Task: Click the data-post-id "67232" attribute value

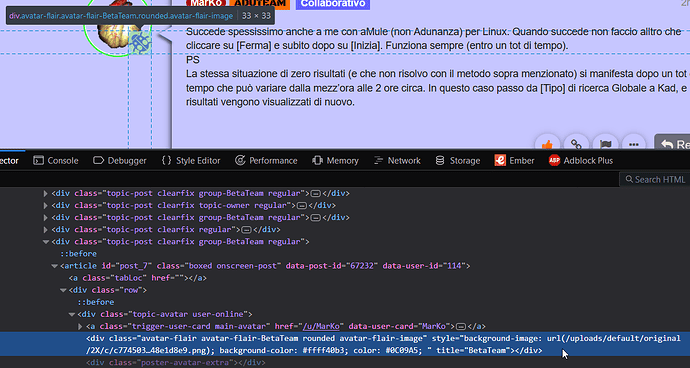Action: (x=362, y=266)
